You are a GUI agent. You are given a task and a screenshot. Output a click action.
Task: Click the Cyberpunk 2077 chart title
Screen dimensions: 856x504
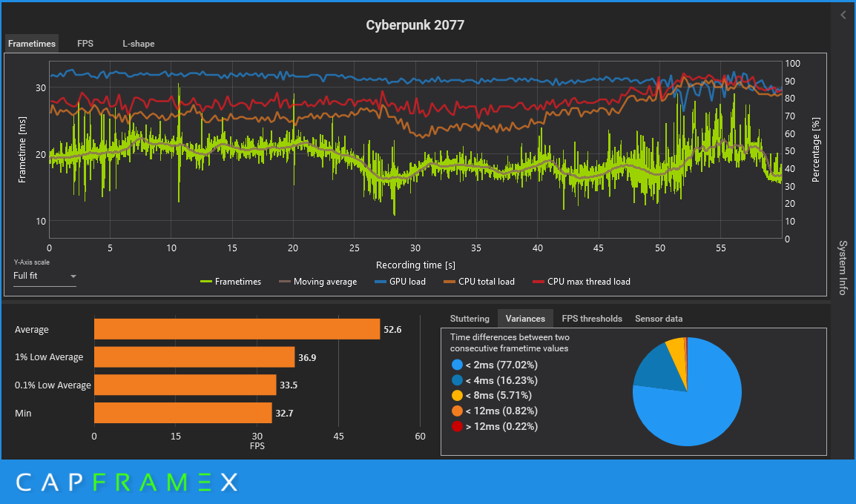[415, 25]
